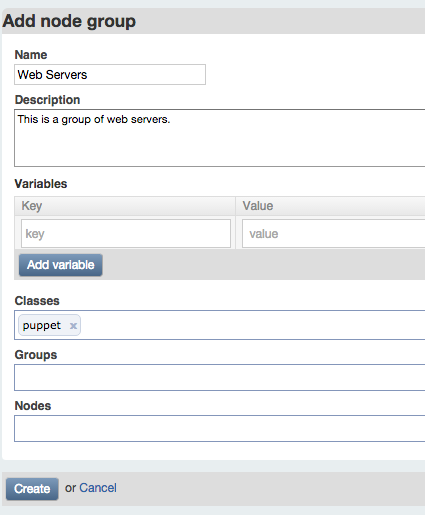Click the Groups label
The width and height of the screenshot is (425, 515).
coord(36,355)
